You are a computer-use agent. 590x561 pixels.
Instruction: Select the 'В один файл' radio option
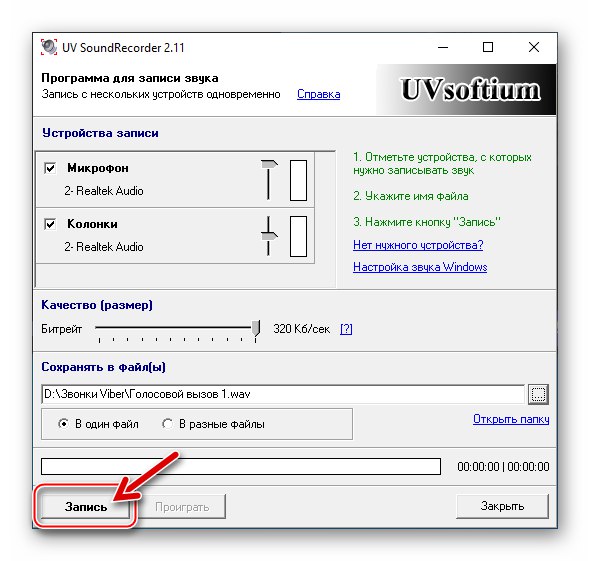pyautogui.click(x=64, y=424)
